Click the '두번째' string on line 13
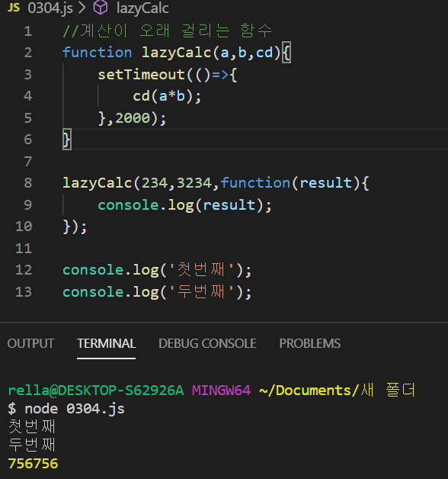Viewport: 448px width, 479px height. point(201,291)
